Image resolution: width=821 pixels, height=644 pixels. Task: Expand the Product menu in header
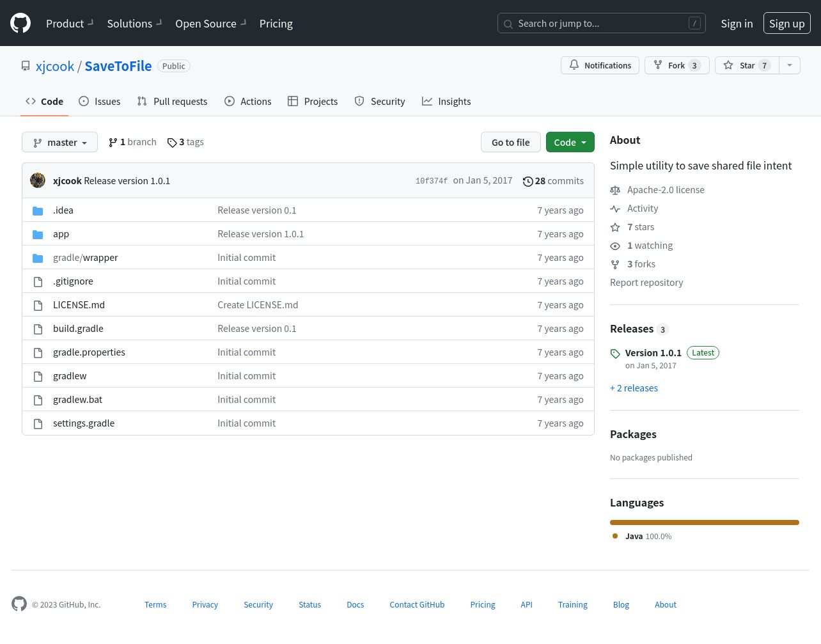click(x=69, y=24)
